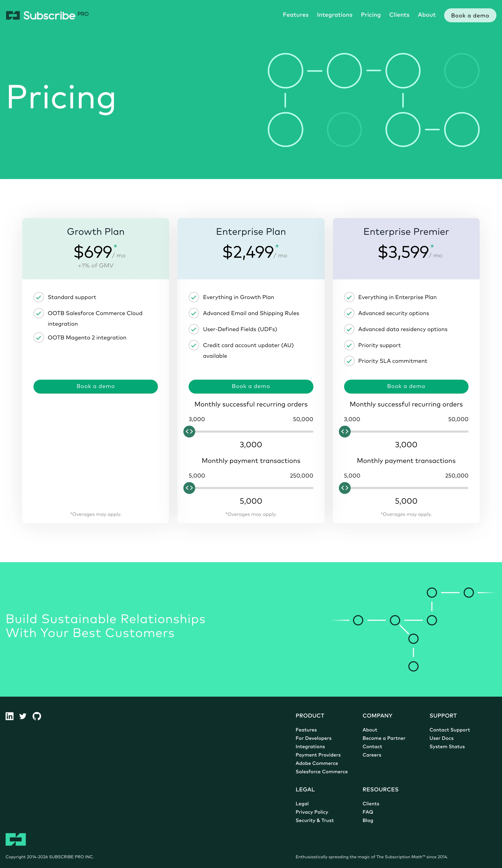
Task: Click the Subscribe PRO logo in header
Action: (47, 15)
